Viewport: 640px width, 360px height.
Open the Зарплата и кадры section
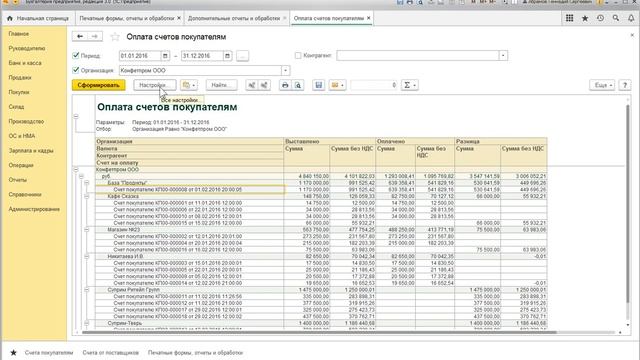pyautogui.click(x=31, y=151)
